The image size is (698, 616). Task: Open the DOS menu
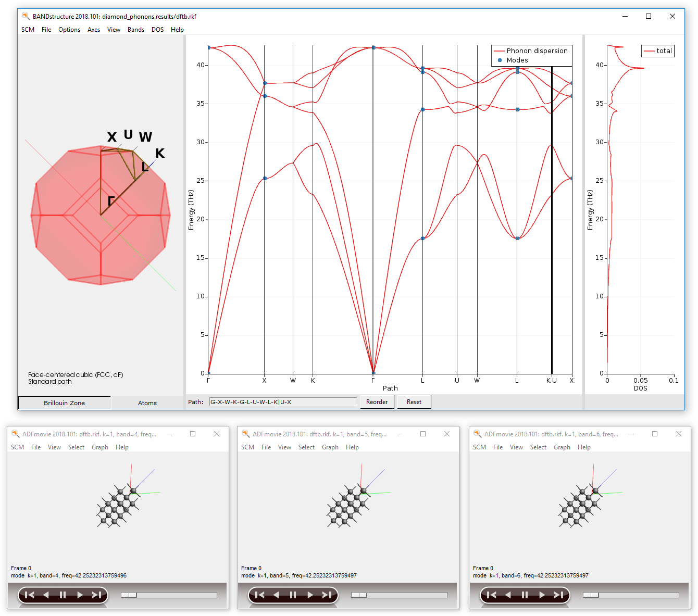pos(158,30)
